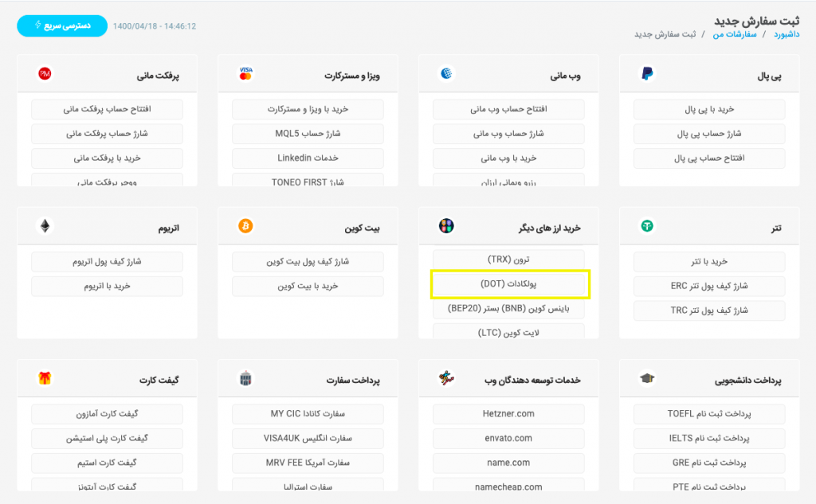This screenshot has width=816, height=504.
Task: Click the date-time 1400/04/18 text
Action: click(155, 26)
